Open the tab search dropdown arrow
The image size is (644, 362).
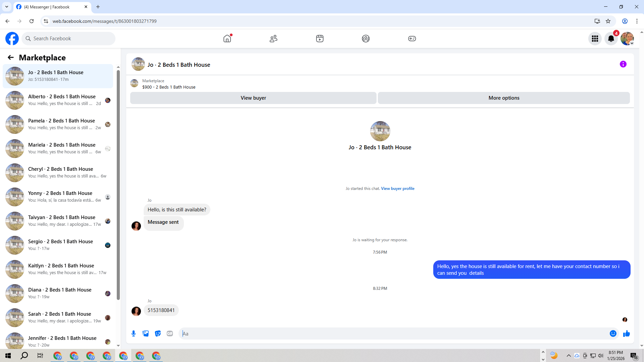coord(7,7)
